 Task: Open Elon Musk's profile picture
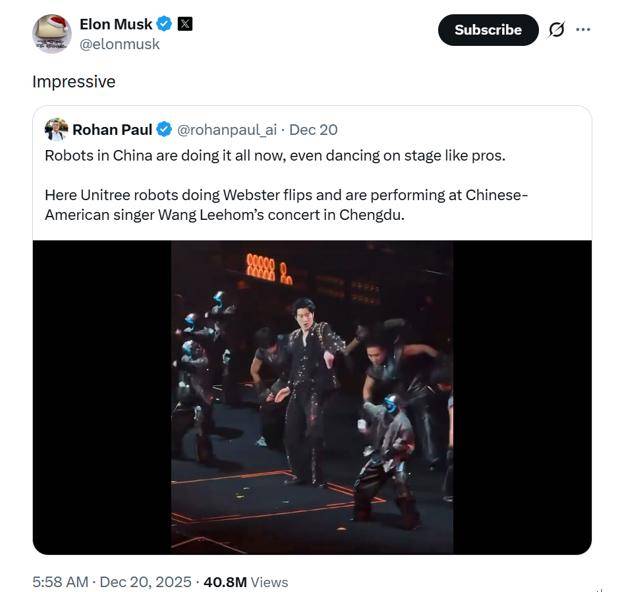(x=52, y=33)
